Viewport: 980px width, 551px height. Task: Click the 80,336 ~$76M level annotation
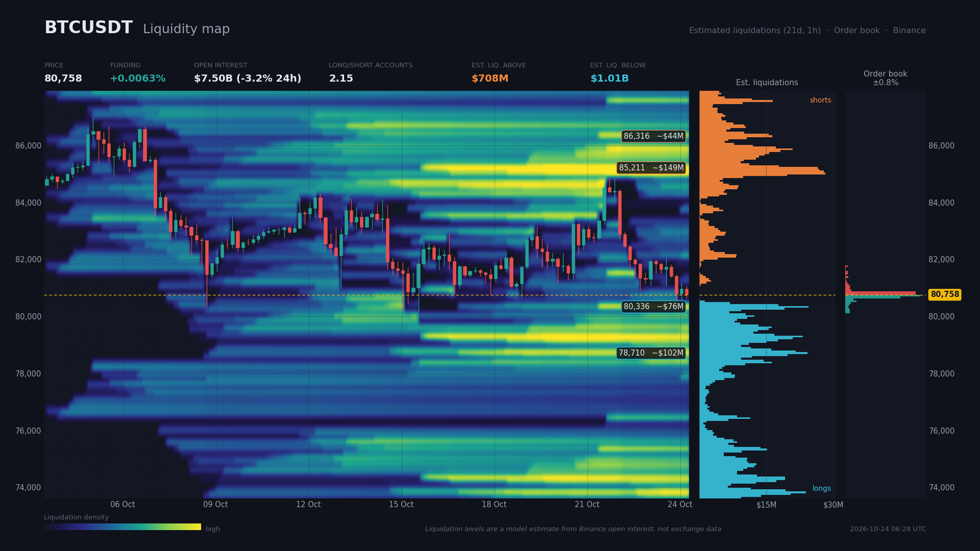[654, 307]
